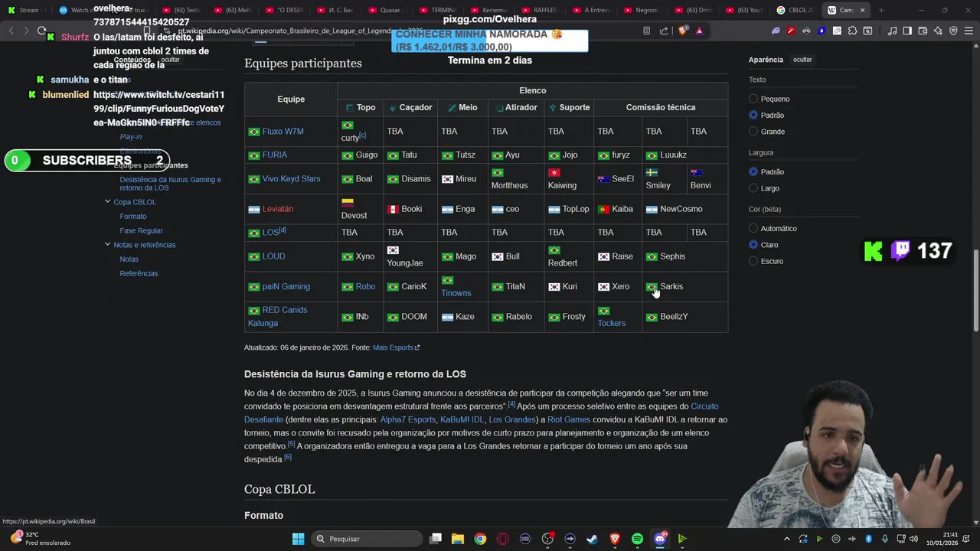Open a new browser tab with the plus button

(881, 10)
